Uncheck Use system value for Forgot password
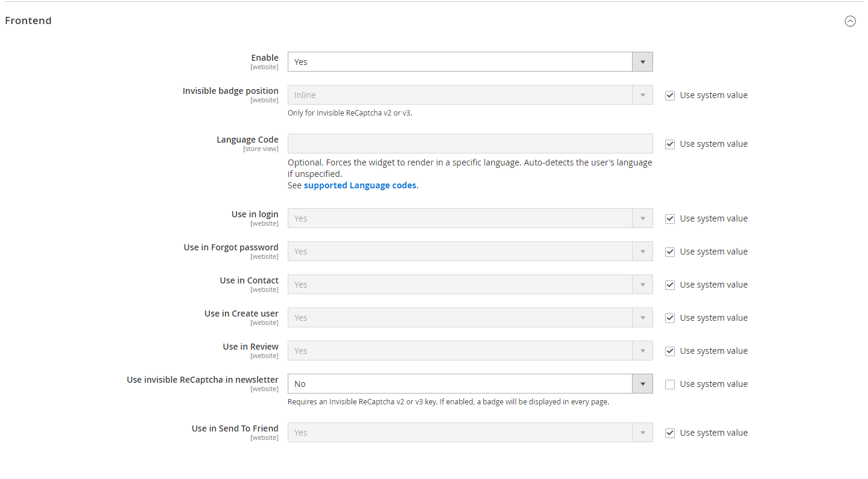Screen dimensions: 868x479 [x=670, y=252]
